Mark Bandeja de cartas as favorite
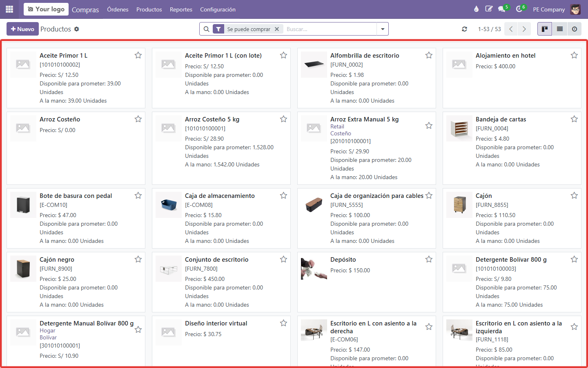588x368 pixels. click(574, 119)
